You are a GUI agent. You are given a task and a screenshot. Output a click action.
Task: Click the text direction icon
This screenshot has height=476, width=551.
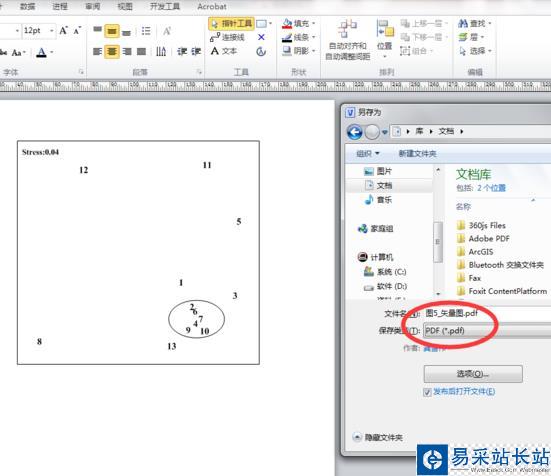161,52
